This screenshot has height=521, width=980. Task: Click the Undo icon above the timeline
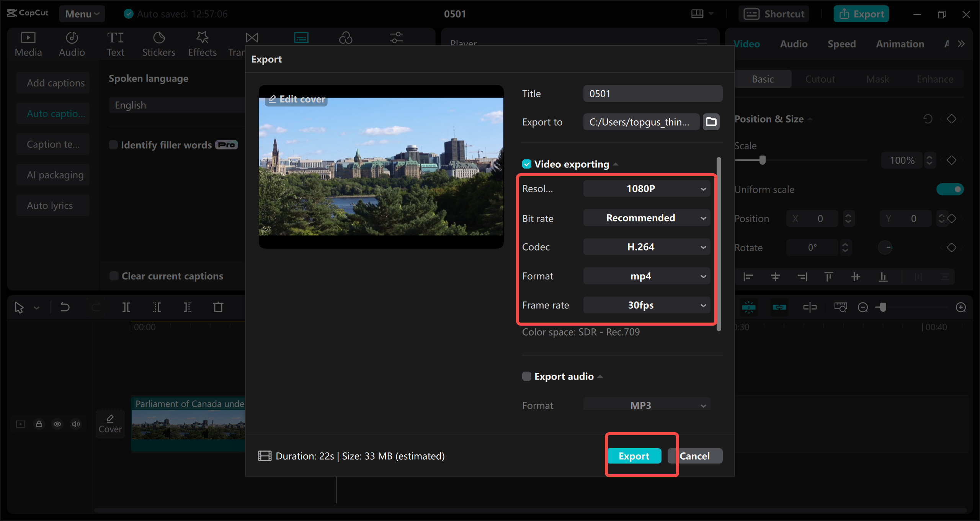(x=64, y=307)
